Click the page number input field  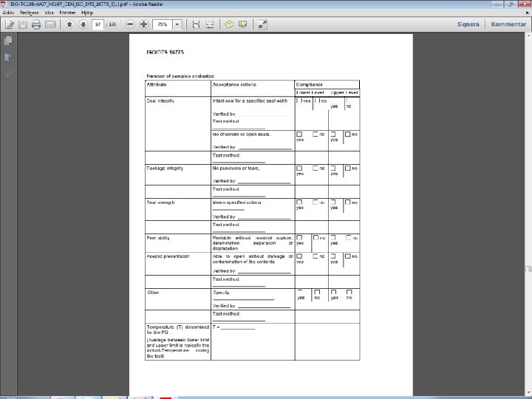(x=98, y=24)
